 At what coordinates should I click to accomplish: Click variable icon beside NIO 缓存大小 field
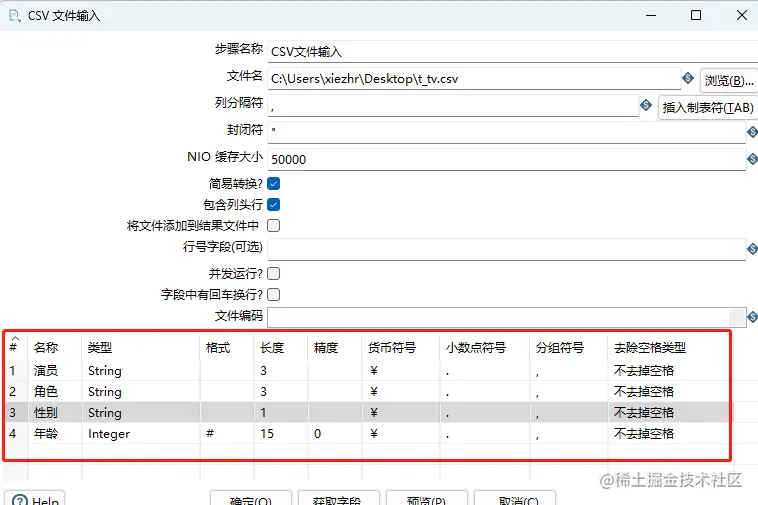752,159
